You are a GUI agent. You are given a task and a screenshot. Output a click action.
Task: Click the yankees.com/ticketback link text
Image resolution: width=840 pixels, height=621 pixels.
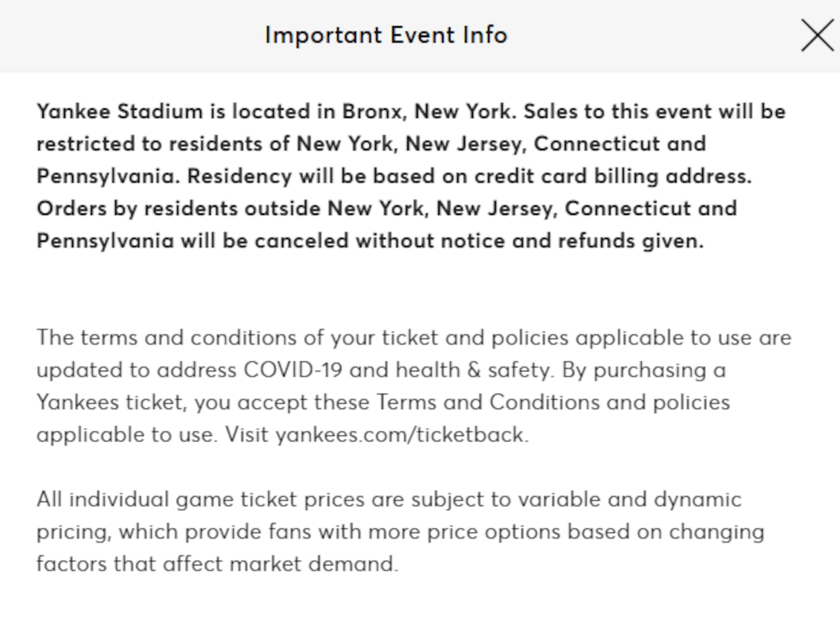click(x=401, y=435)
